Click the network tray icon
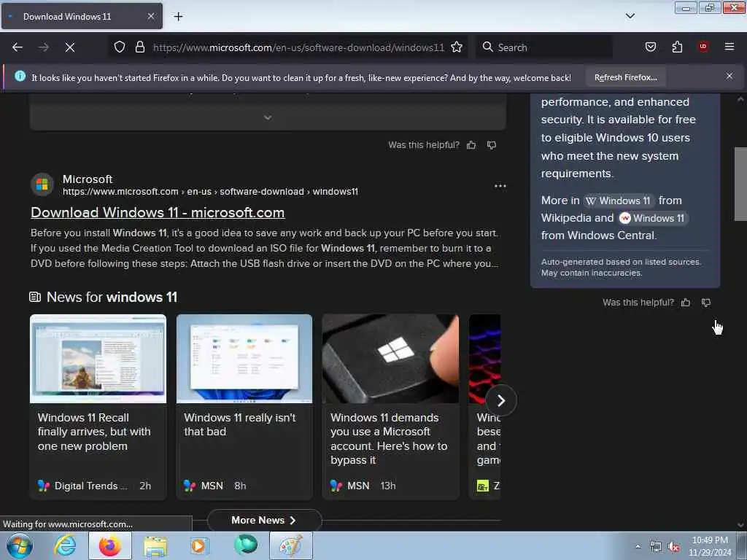The width and height of the screenshot is (747, 560). coord(656,547)
